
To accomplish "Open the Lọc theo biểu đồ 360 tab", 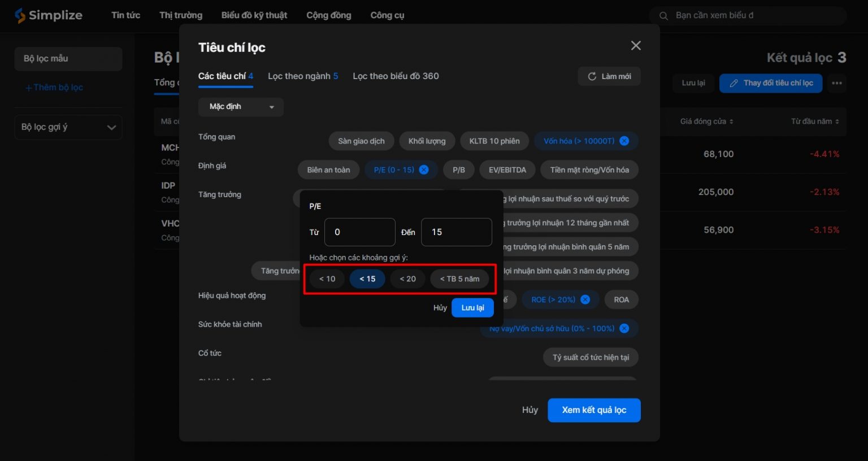I will [396, 76].
